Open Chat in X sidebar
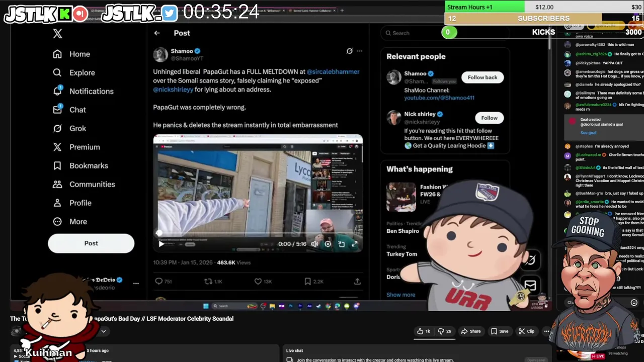This screenshot has width=644, height=362. point(69,110)
